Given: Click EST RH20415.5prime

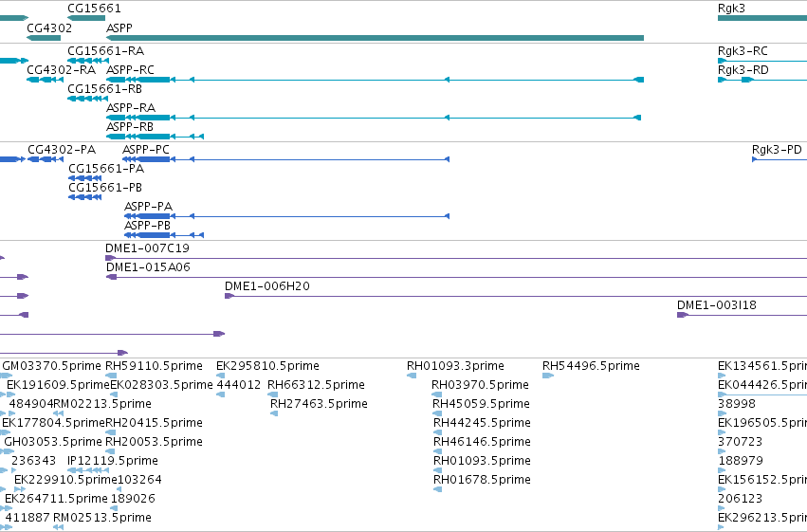Looking at the screenshot, I should point(154,423).
